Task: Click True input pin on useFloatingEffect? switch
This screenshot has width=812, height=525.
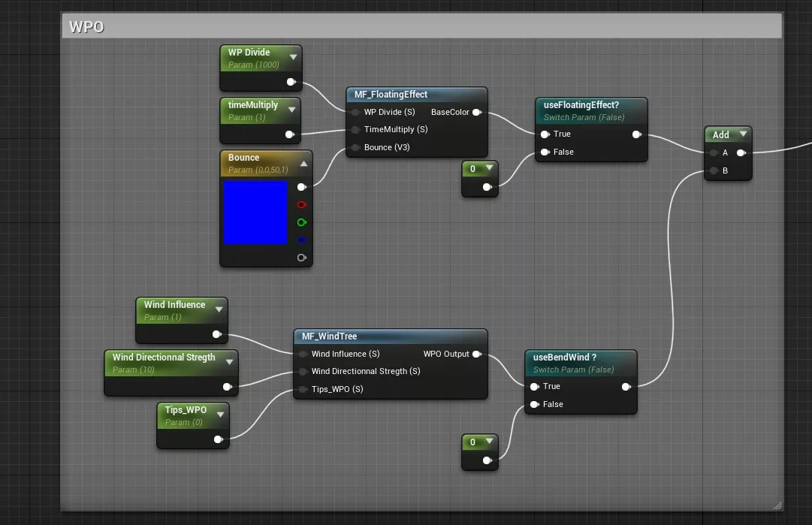Action: (x=545, y=134)
